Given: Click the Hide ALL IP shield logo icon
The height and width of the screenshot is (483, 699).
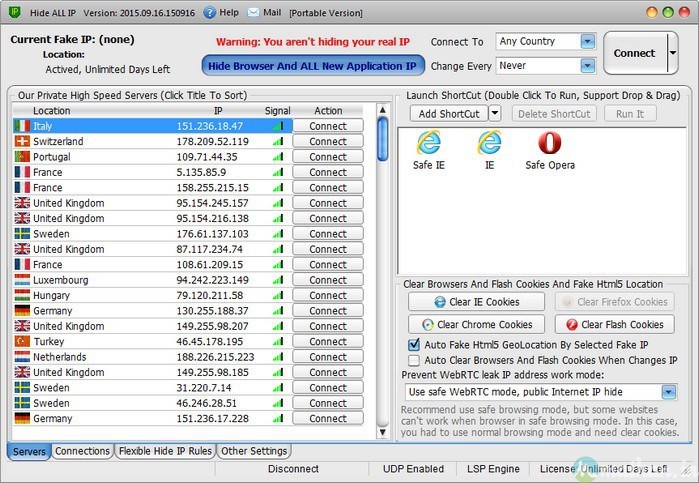Looking at the screenshot, I should click(x=15, y=12).
